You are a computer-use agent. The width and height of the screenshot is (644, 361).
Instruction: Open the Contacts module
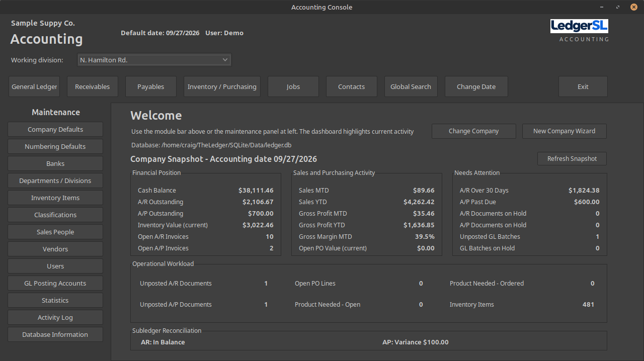pyautogui.click(x=352, y=86)
